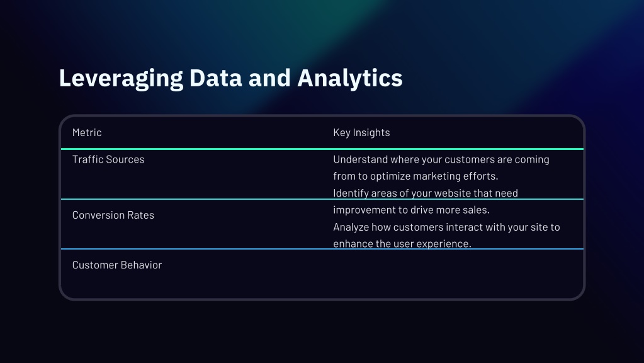Click the word 'Leveraging' in the heading

tap(121, 79)
